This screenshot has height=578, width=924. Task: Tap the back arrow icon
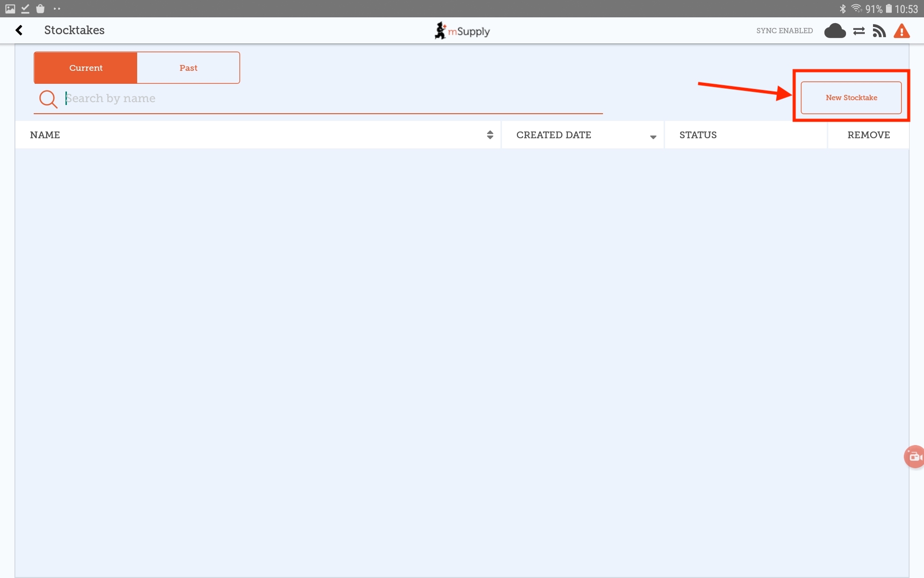coord(19,30)
